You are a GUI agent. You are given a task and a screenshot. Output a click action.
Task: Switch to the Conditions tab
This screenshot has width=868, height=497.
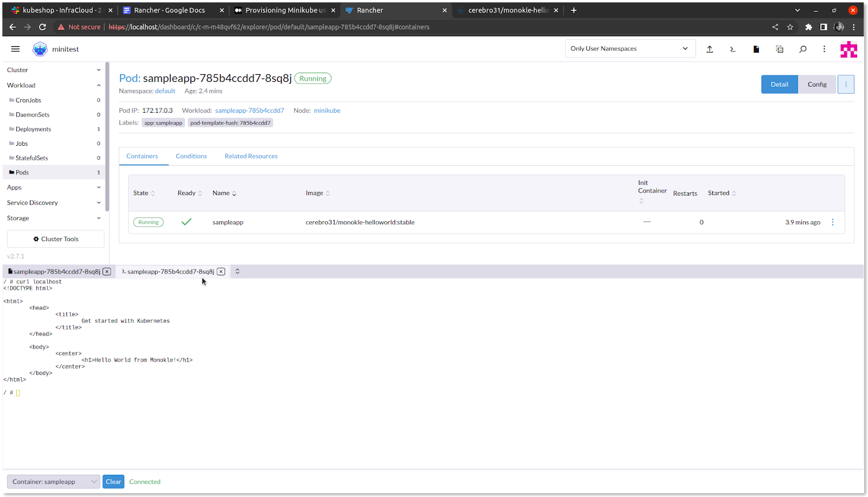191,156
